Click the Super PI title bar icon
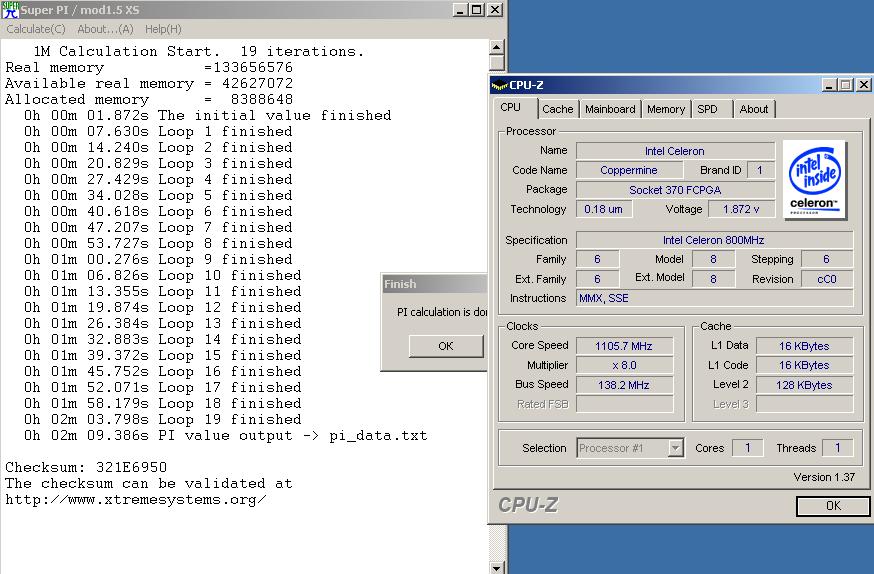Image resolution: width=874 pixels, height=574 pixels. pos(10,9)
